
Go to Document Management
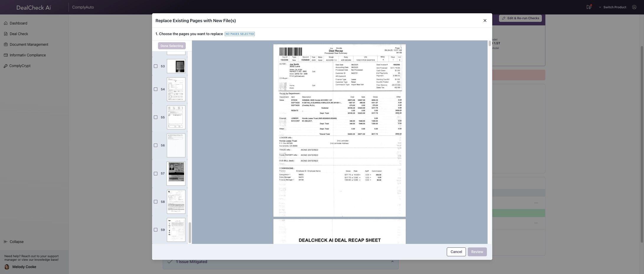[x=29, y=44]
